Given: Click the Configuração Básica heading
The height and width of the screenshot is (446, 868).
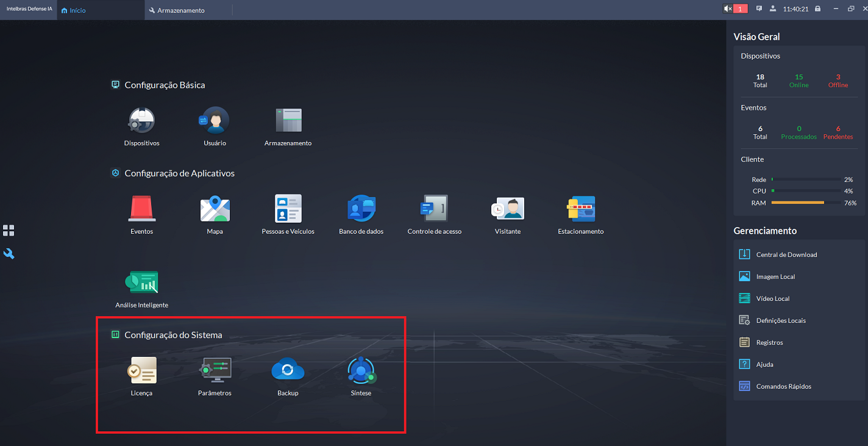Looking at the screenshot, I should pyautogui.click(x=165, y=85).
